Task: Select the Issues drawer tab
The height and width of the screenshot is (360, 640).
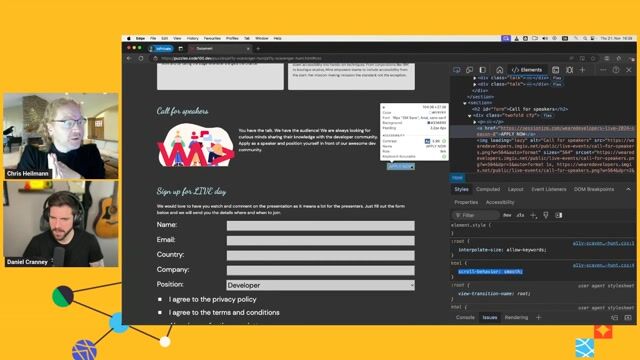Action: coord(490,317)
